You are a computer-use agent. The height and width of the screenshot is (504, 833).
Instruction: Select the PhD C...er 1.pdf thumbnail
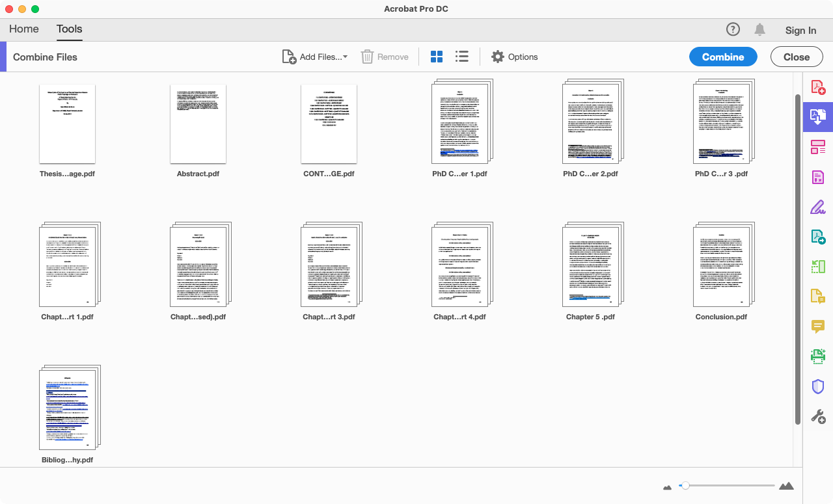[x=463, y=122]
